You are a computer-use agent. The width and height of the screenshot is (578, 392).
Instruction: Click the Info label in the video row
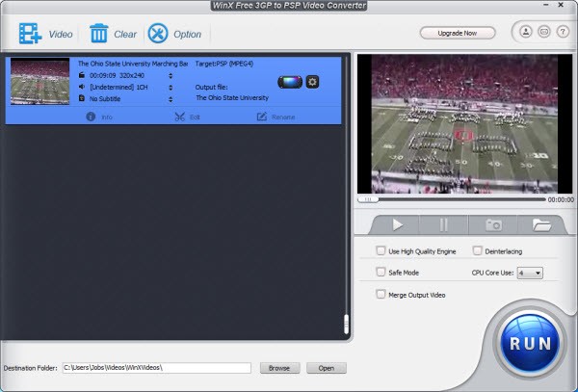[x=107, y=118]
